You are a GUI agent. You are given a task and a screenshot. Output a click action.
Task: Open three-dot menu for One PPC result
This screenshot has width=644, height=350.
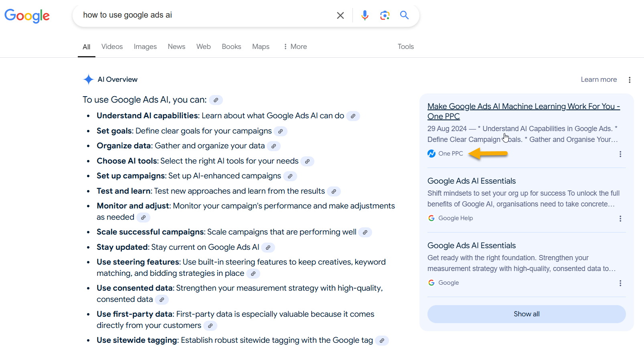620,154
